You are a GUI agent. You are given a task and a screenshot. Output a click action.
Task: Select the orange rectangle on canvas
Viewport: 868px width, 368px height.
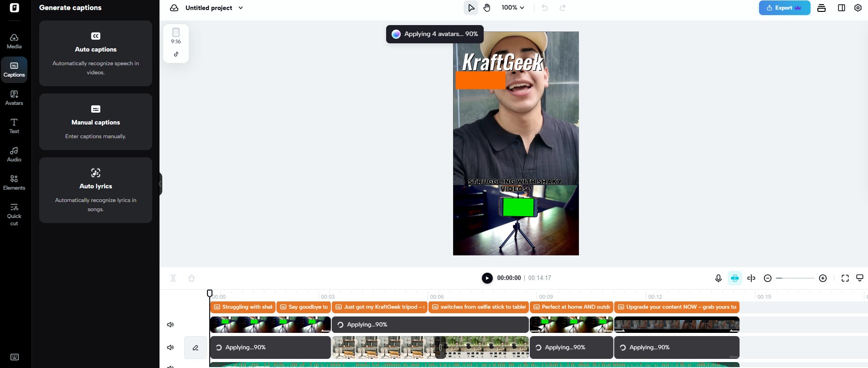pos(480,80)
